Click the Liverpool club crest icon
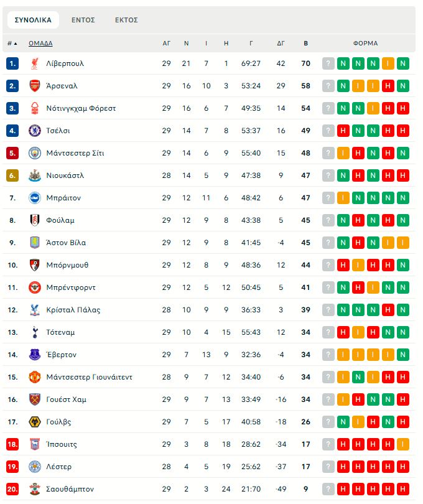The width and height of the screenshot is (423, 504). click(x=35, y=63)
